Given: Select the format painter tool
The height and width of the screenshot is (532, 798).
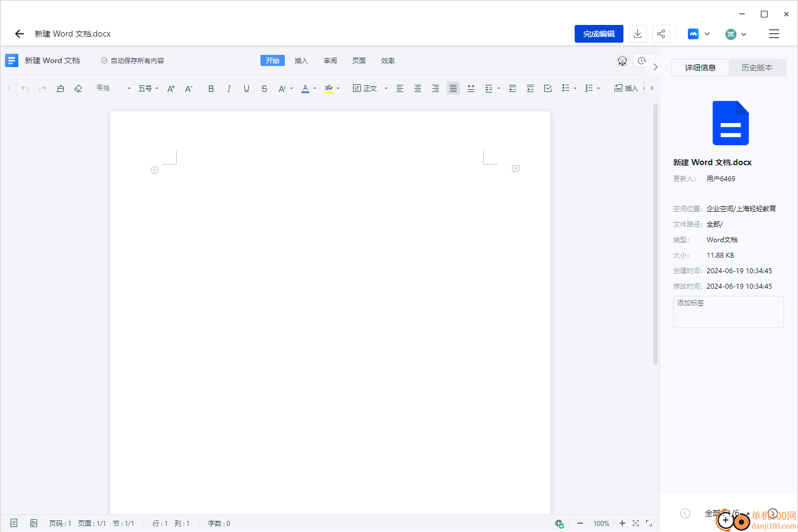Looking at the screenshot, I should [x=60, y=89].
